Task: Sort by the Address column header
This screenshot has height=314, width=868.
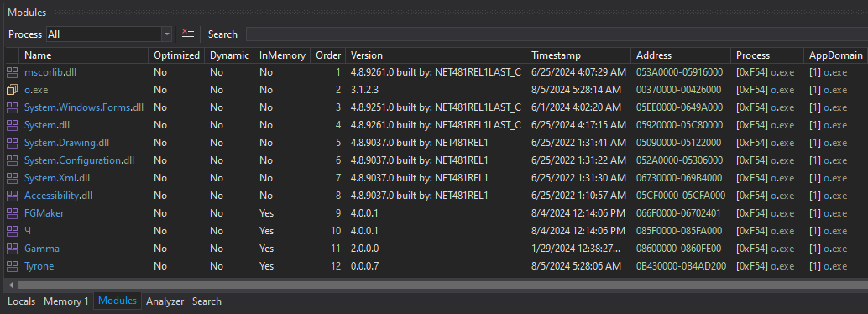Action: click(x=681, y=55)
